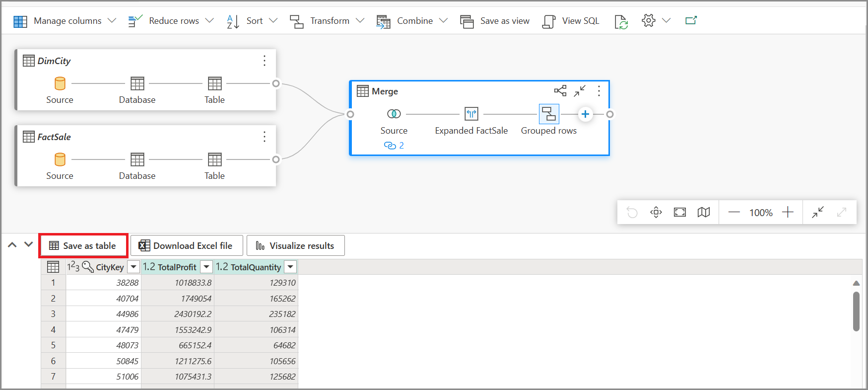Click the refresh document icon in toolbar
The image size is (868, 390).
coord(621,21)
